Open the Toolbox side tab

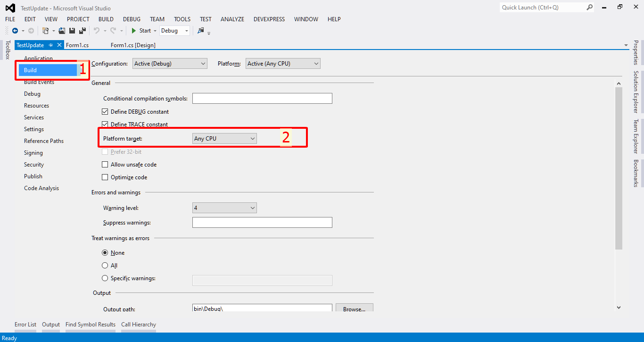7,50
